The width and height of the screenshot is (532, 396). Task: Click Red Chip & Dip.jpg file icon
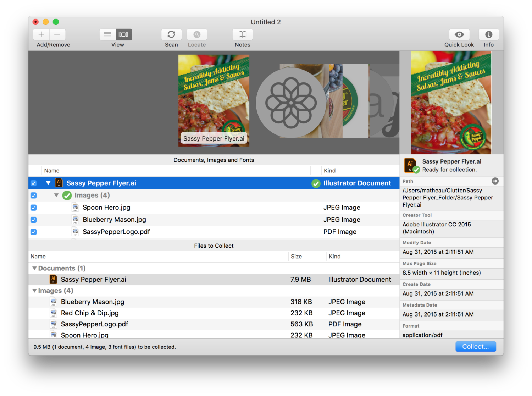53,313
